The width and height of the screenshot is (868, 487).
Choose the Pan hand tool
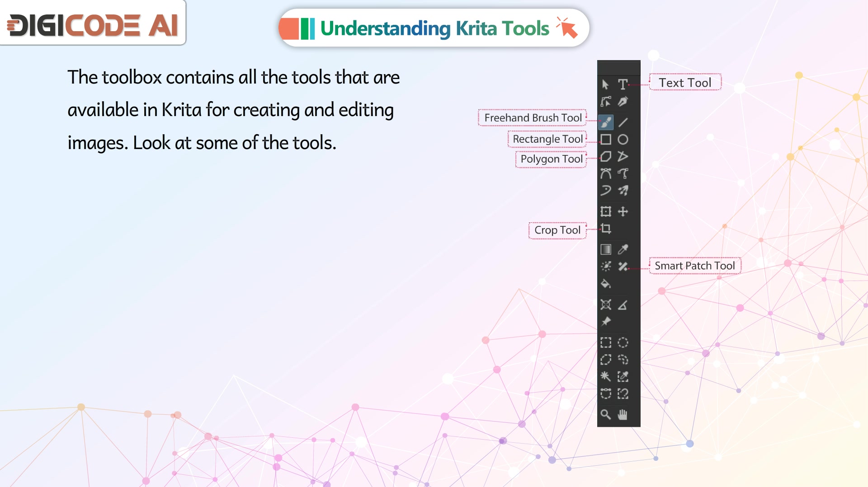coord(623,414)
